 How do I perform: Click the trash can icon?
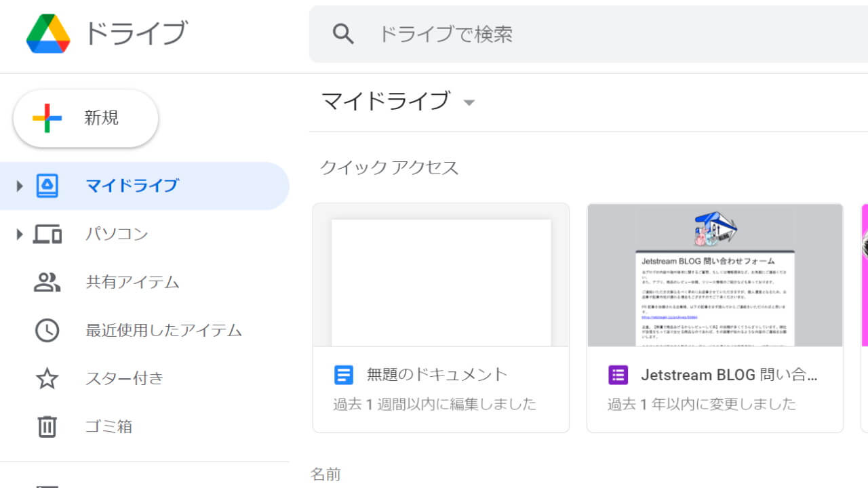pyautogui.click(x=47, y=427)
